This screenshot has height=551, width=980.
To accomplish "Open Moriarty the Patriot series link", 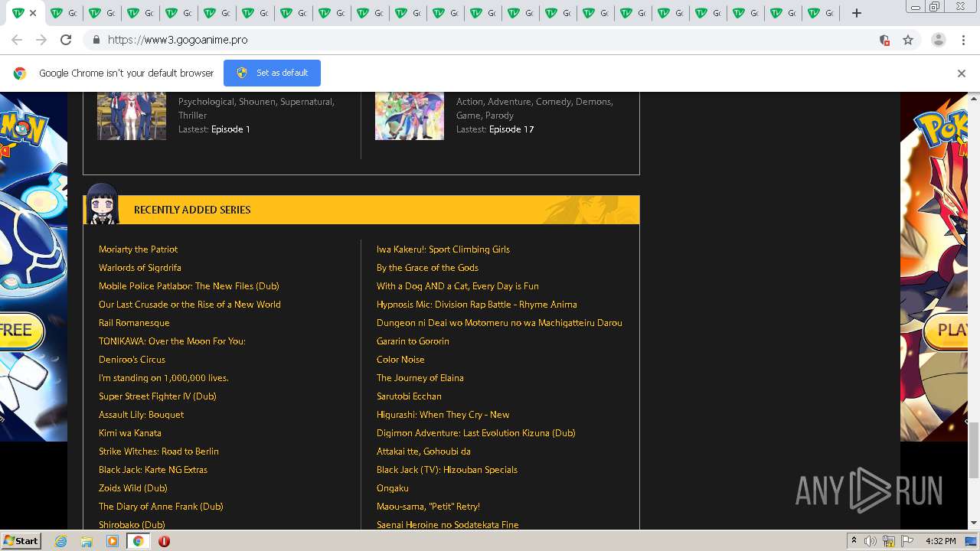I will click(138, 249).
